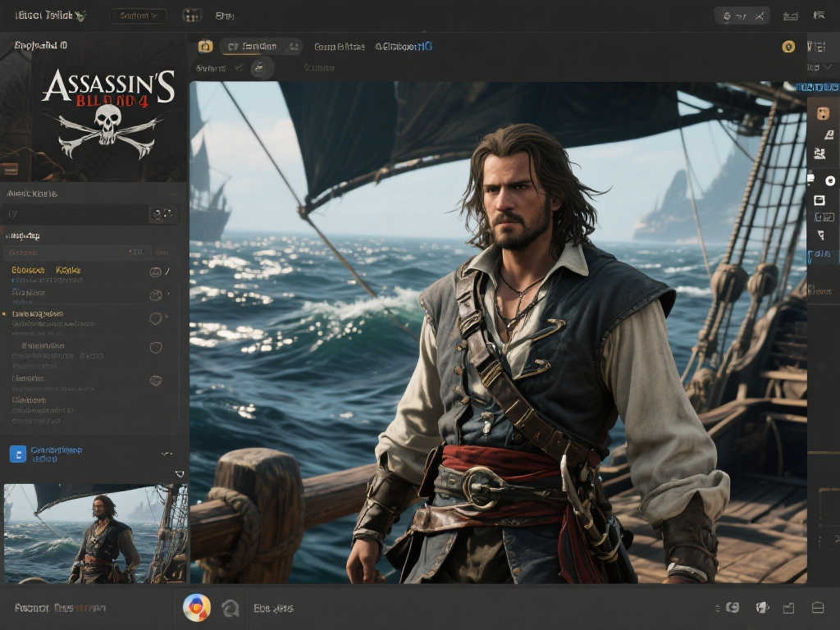Expand the chevron beside the blue-labeled item
Viewport: 840px width, 630px height.
click(167, 454)
